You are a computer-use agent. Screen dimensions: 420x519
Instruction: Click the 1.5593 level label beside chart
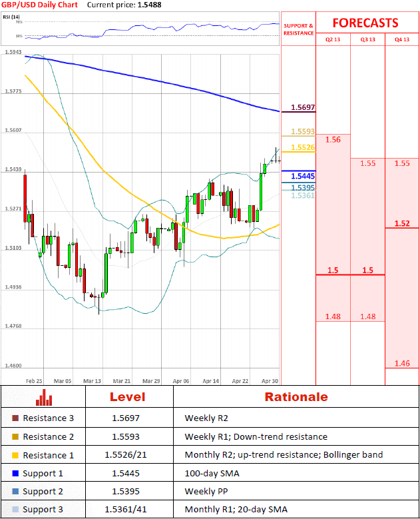point(303,131)
